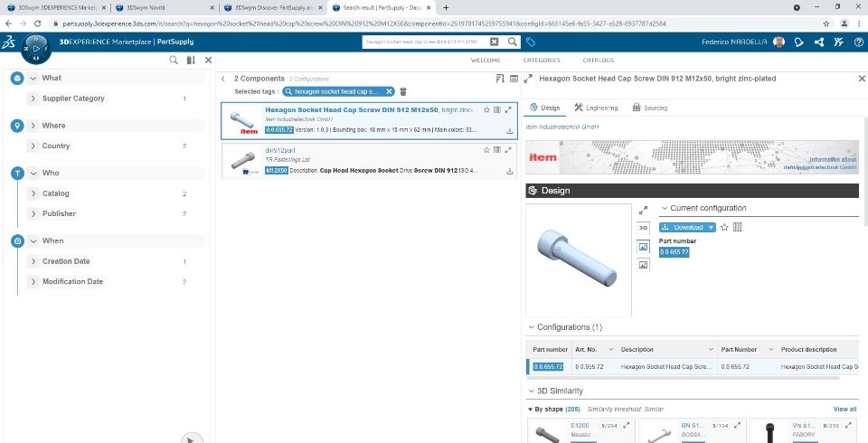Add din912part to comparison
868x443 pixels.
click(497, 149)
